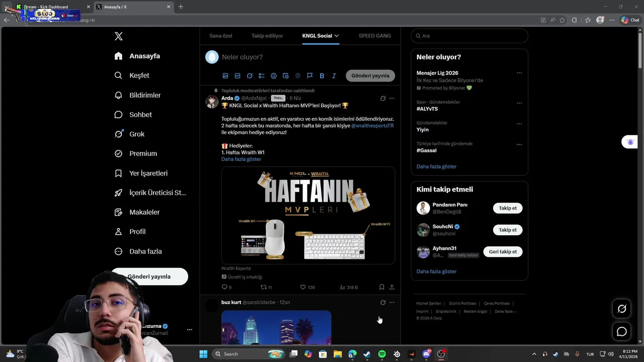
Task: Tag a location with the pin icon
Action: (298, 76)
